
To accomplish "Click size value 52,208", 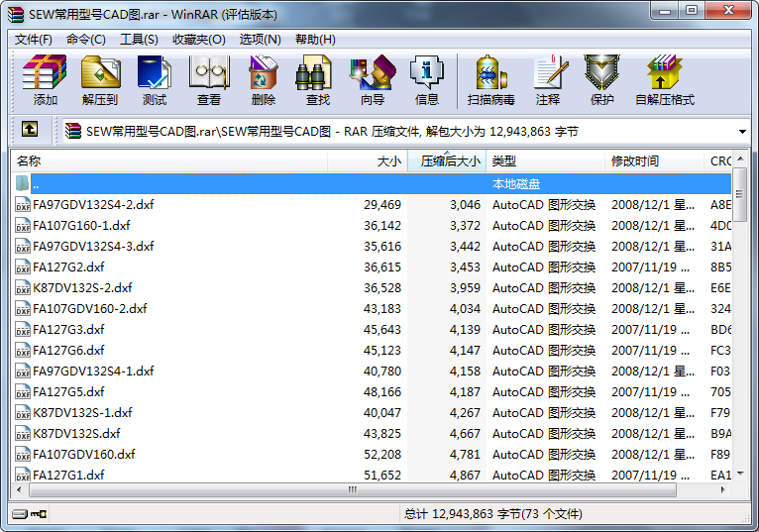I will pyautogui.click(x=382, y=455).
